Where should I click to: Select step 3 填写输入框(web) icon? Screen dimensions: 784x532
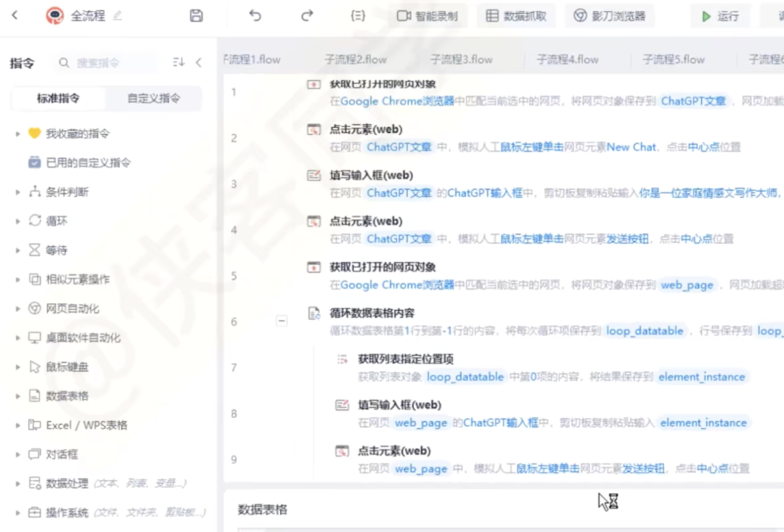click(x=314, y=175)
